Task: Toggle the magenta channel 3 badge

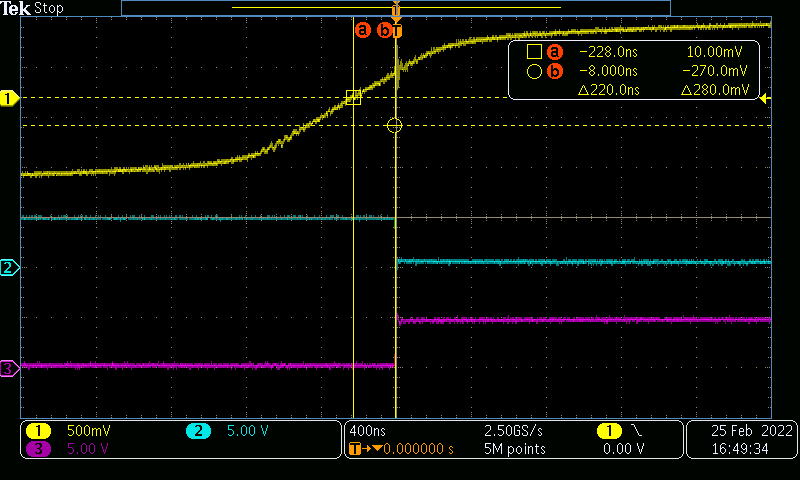Action: (x=70, y=449)
